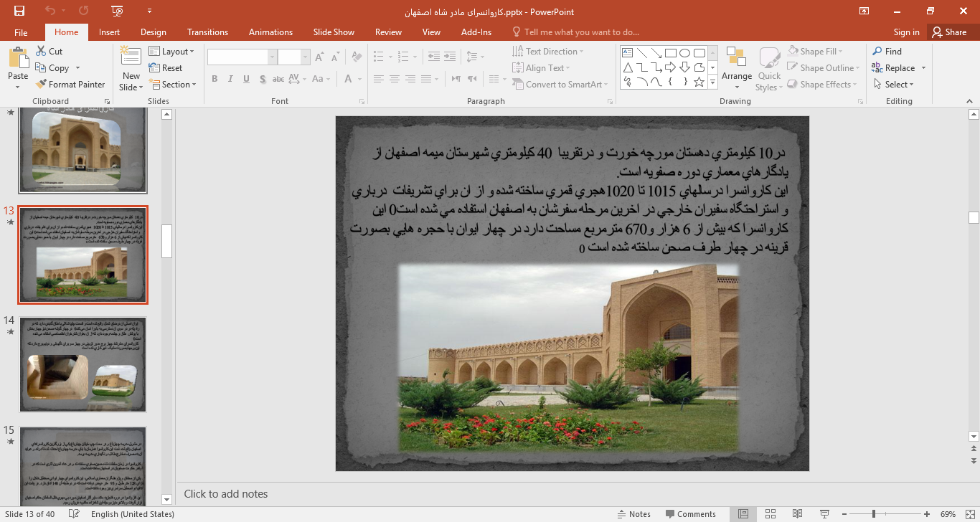Open the font name combo box arrow
Image resolution: width=980 pixels, height=522 pixels.
pyautogui.click(x=272, y=57)
